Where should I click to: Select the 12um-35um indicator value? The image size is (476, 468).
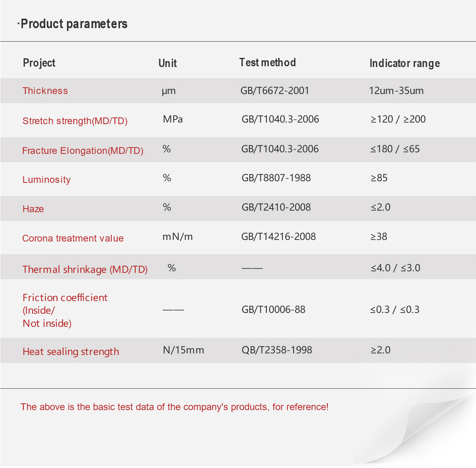pyautogui.click(x=396, y=91)
